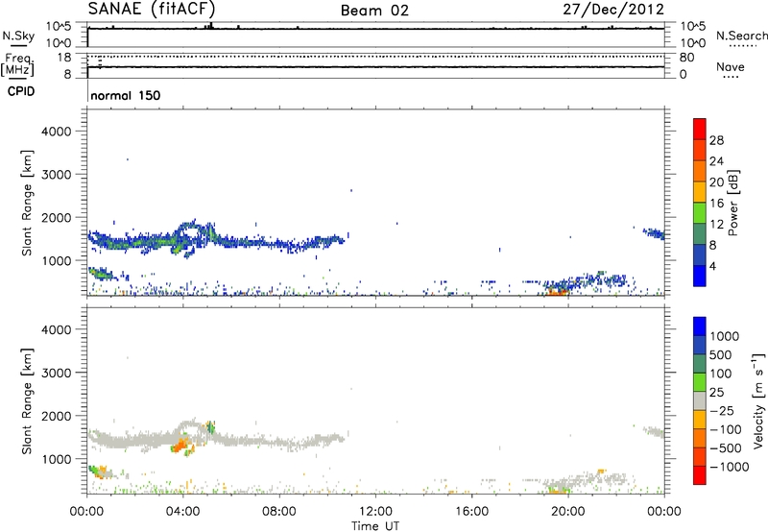
Task: Select the gray -25 to 25 Velocity segment
Action: tap(700, 401)
